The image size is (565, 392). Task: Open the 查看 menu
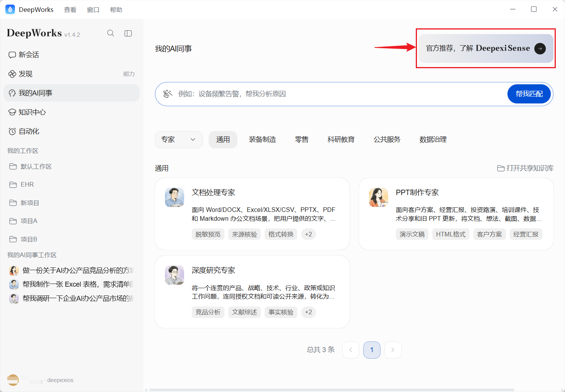tap(70, 10)
